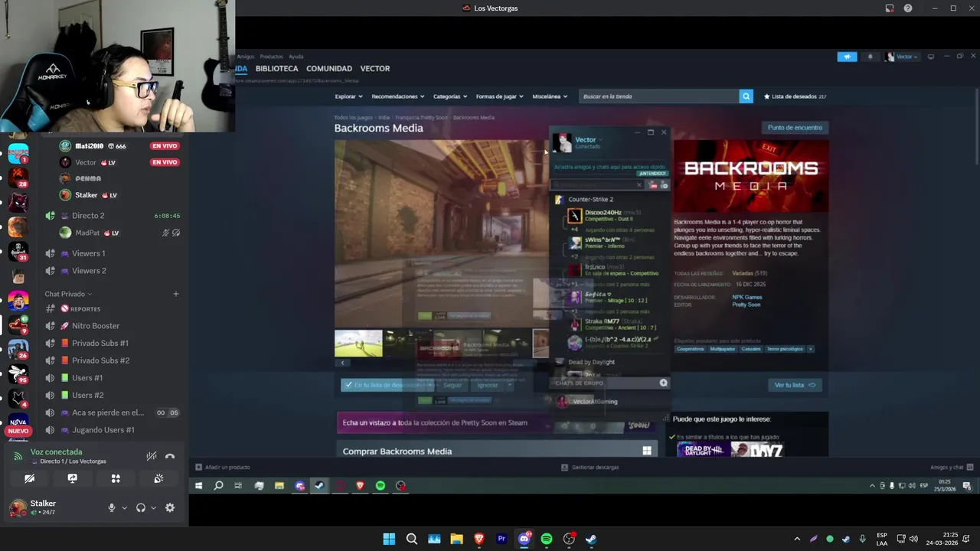Open BIBLIOTECA tab in Steam
Viewport: 980px width, 551px height.
(276, 69)
